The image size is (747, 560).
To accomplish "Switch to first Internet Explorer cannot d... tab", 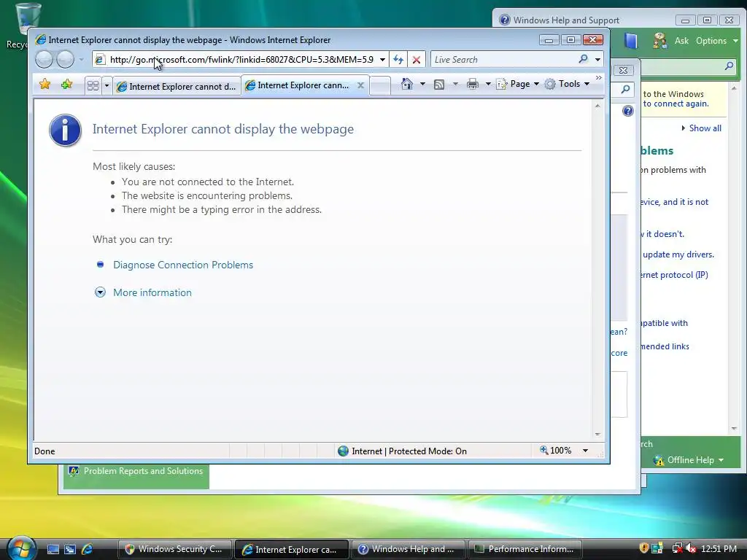I will pyautogui.click(x=177, y=86).
